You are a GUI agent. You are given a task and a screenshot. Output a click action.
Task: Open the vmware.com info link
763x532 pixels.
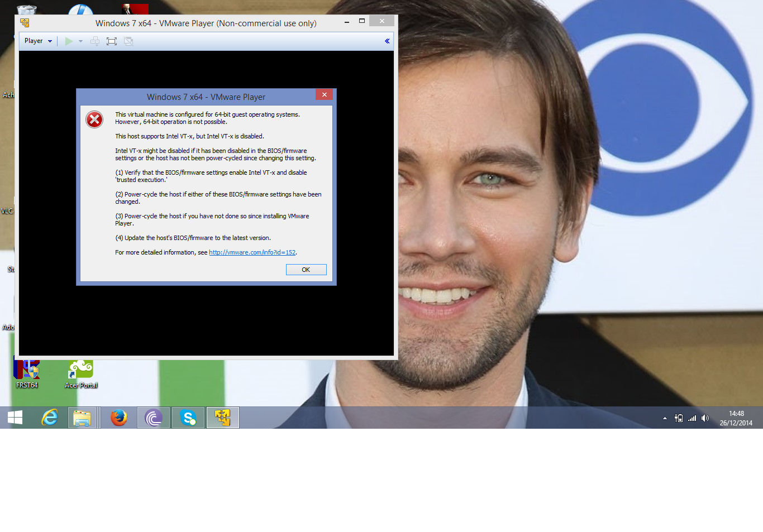click(252, 252)
